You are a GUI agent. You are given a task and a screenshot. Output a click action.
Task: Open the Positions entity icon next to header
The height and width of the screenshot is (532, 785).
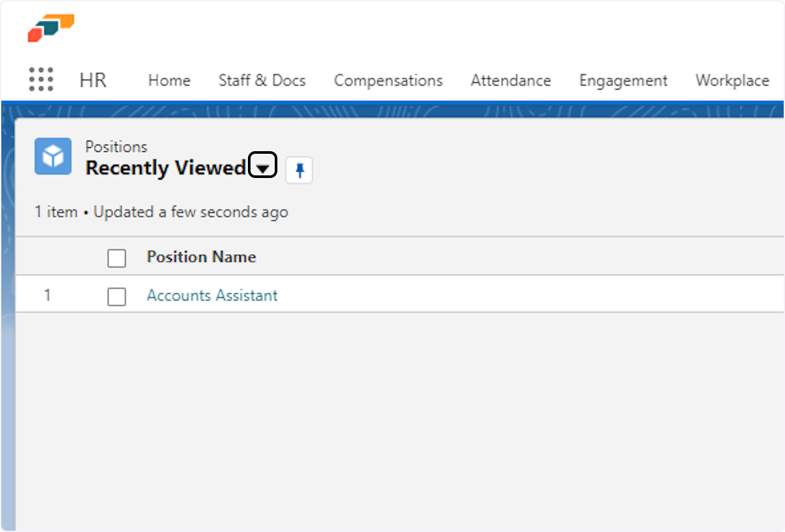click(x=52, y=156)
